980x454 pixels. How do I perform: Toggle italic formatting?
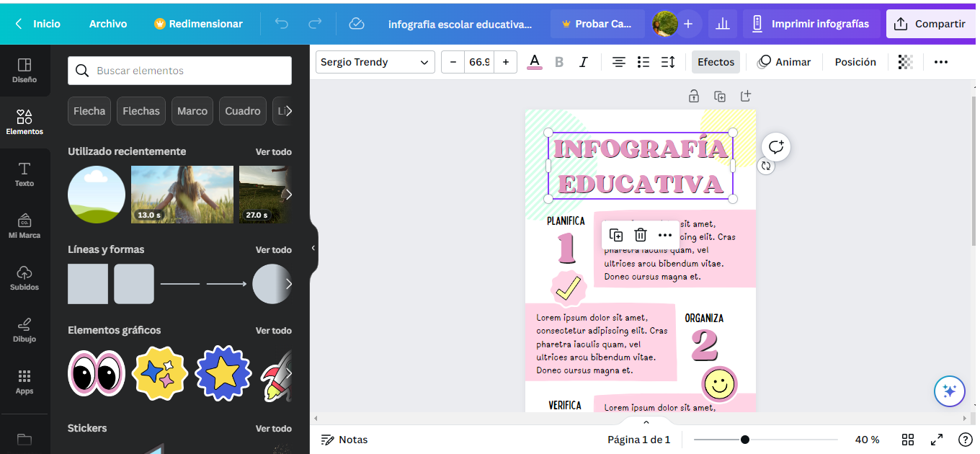click(584, 62)
